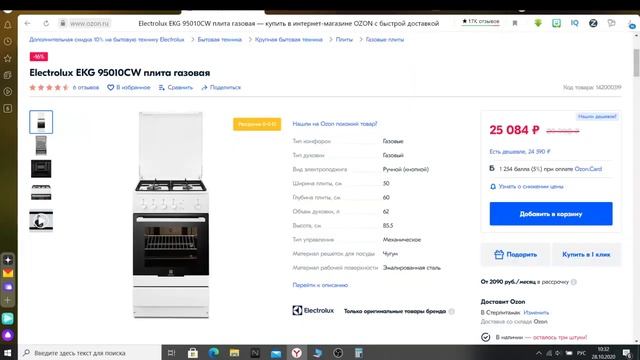Select third thumbnail showing oven door
The width and height of the screenshot is (640, 360).
41,169
